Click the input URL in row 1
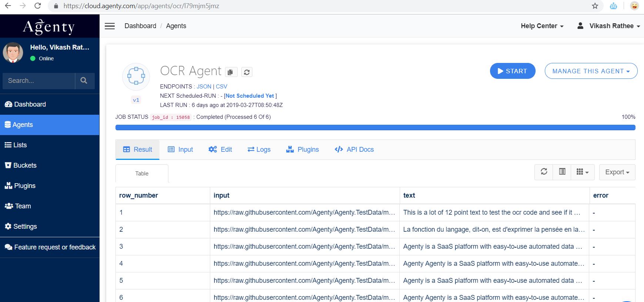644x302 pixels. (x=304, y=212)
